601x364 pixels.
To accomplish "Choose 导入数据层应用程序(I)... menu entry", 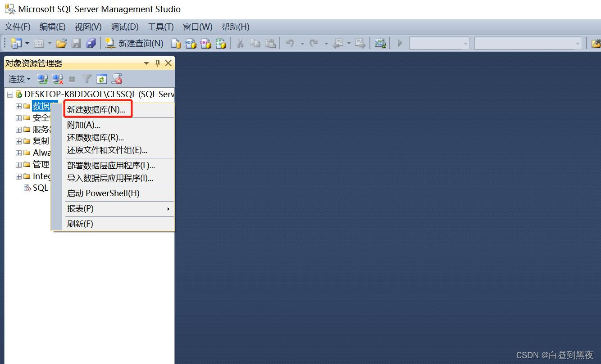I will coord(118,178).
